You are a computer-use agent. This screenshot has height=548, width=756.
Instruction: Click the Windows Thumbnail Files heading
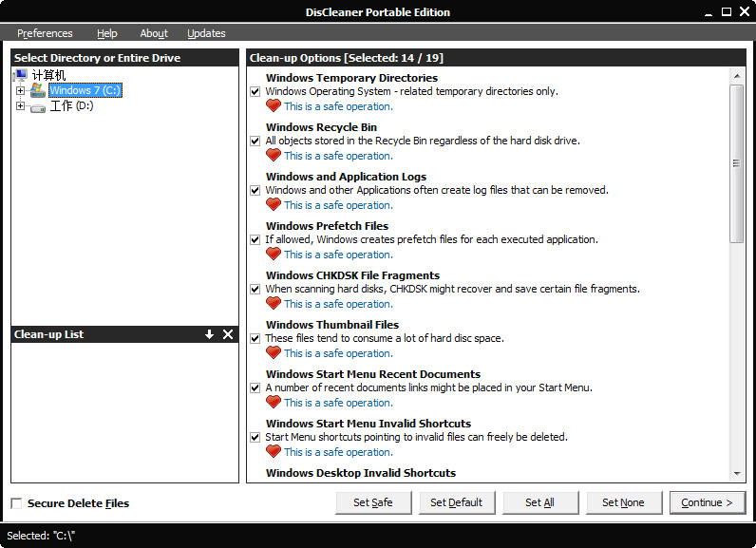pyautogui.click(x=332, y=325)
